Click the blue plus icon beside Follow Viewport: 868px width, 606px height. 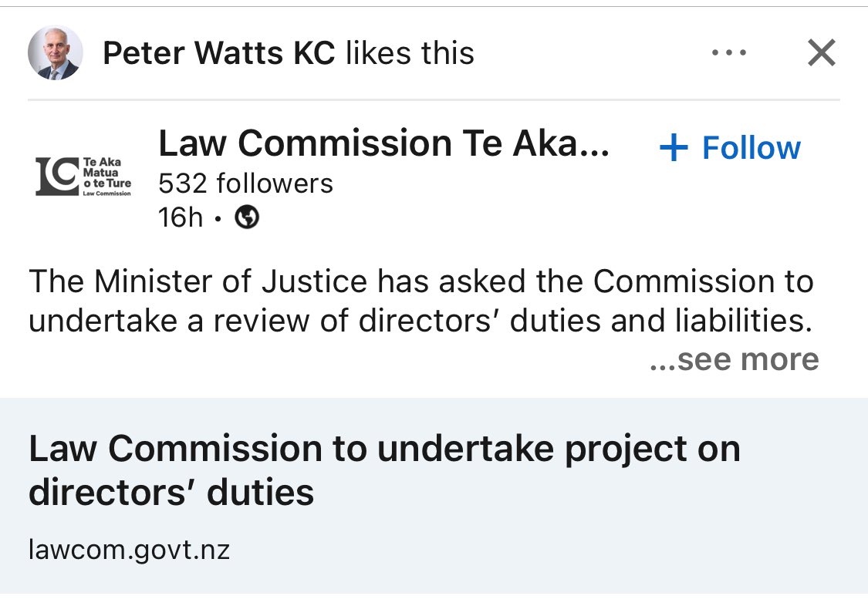(674, 148)
